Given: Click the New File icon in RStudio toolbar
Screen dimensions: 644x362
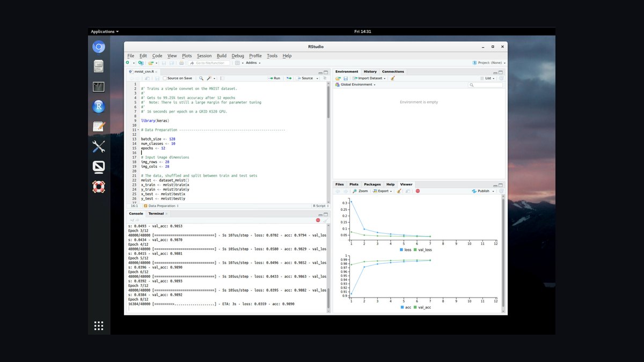Looking at the screenshot, I should (x=128, y=63).
